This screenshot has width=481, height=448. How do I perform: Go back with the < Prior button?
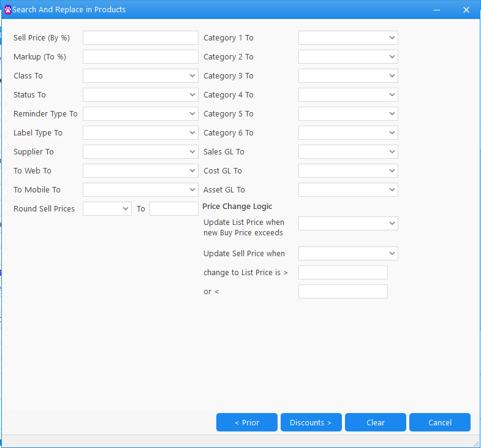point(247,422)
